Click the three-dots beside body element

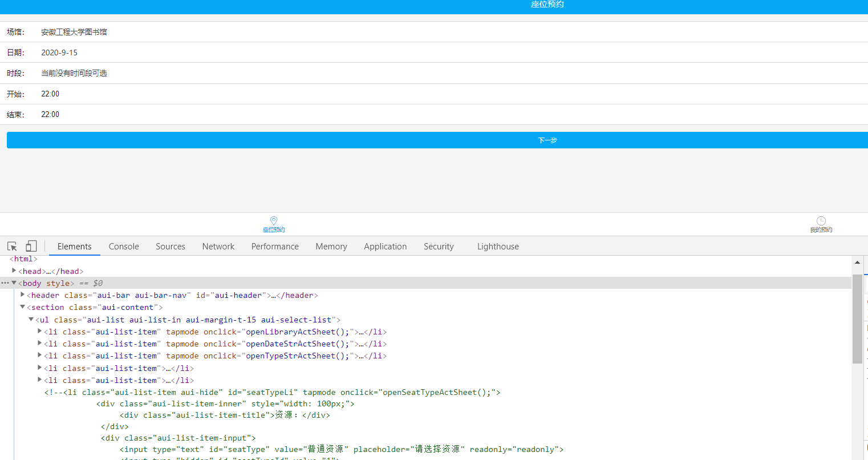5,283
